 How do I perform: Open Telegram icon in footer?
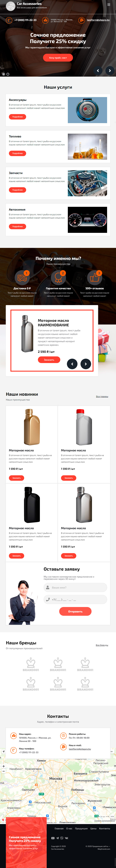(x=58, y=838)
